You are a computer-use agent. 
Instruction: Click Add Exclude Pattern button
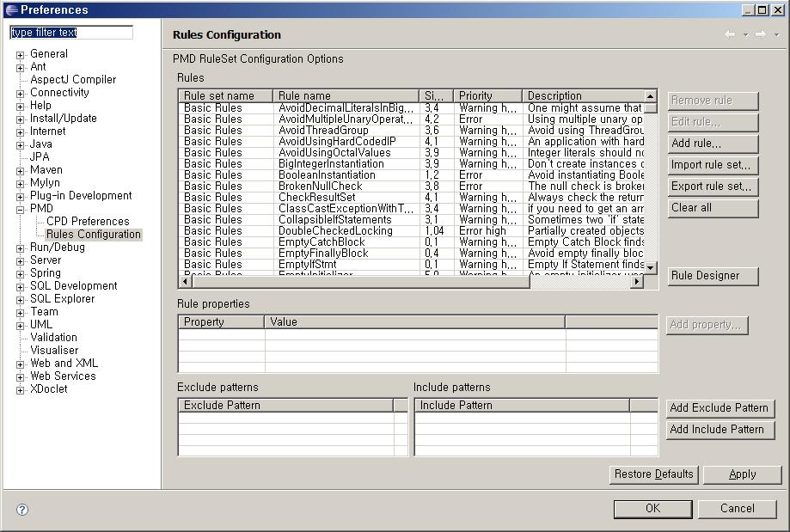pyautogui.click(x=720, y=407)
